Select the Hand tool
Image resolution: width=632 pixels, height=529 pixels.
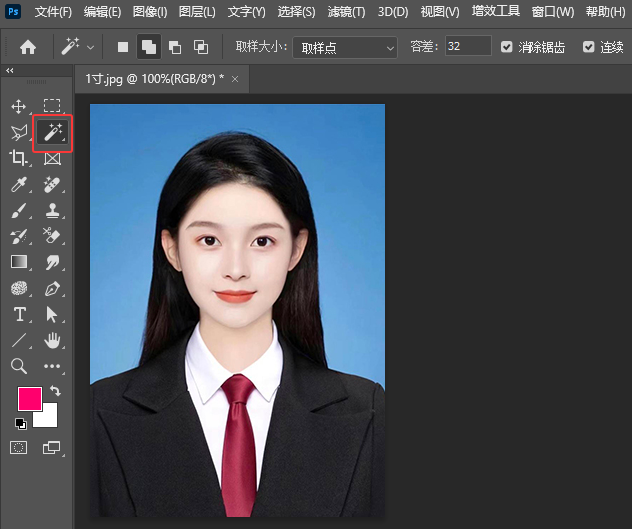coord(52,340)
